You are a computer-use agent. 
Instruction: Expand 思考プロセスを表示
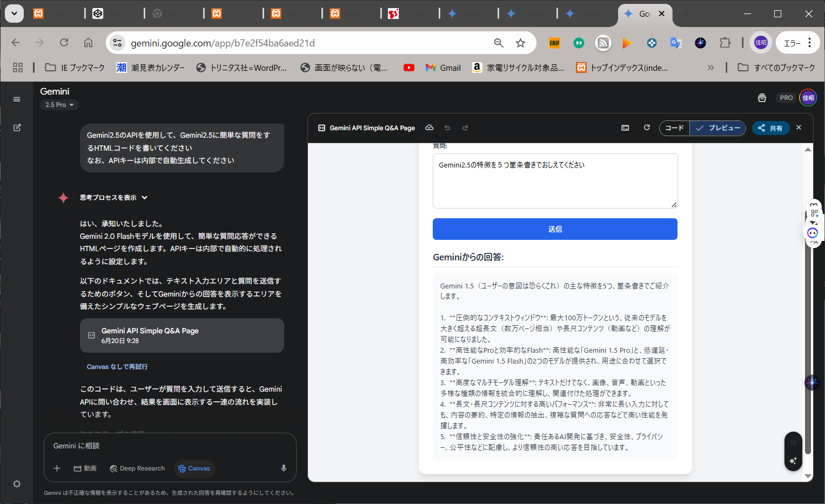point(114,198)
